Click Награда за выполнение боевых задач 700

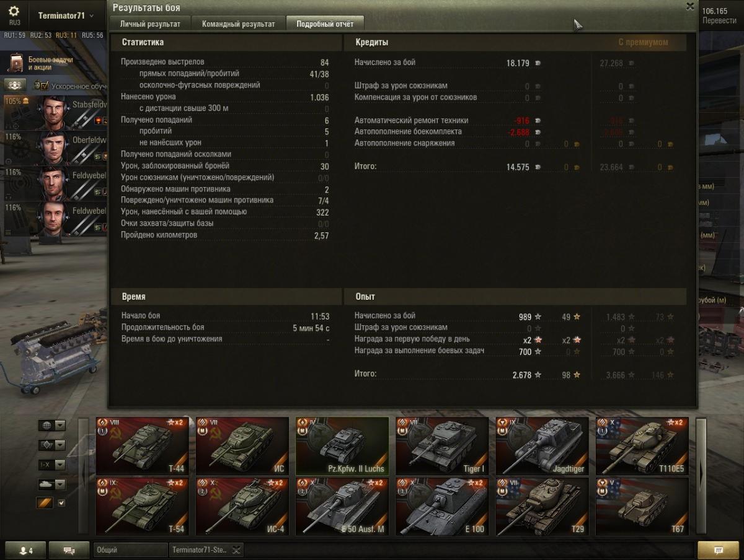tap(525, 352)
